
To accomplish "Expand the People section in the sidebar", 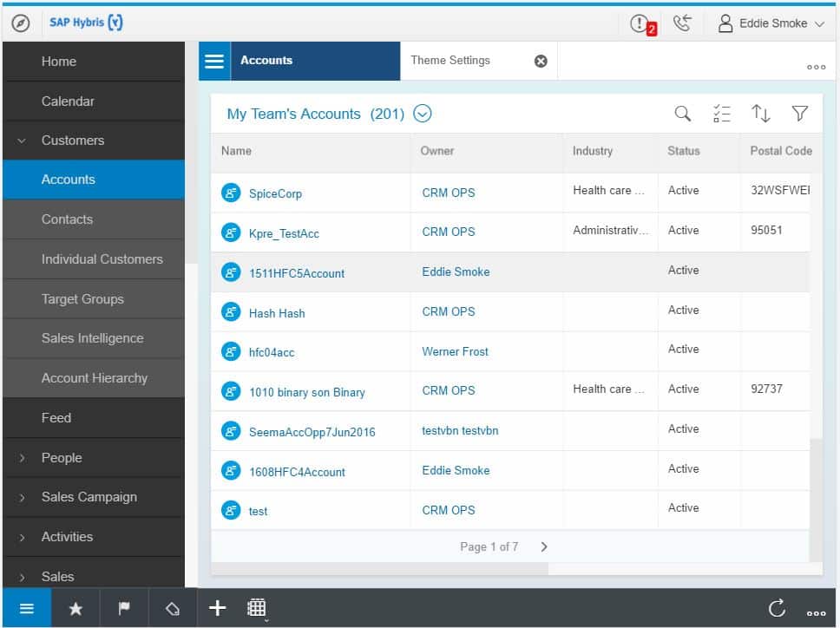I will [61, 457].
